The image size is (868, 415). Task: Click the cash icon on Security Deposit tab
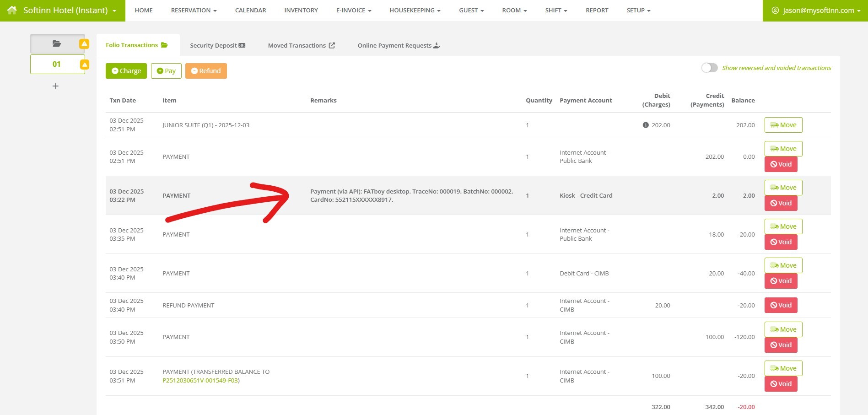[x=242, y=45]
